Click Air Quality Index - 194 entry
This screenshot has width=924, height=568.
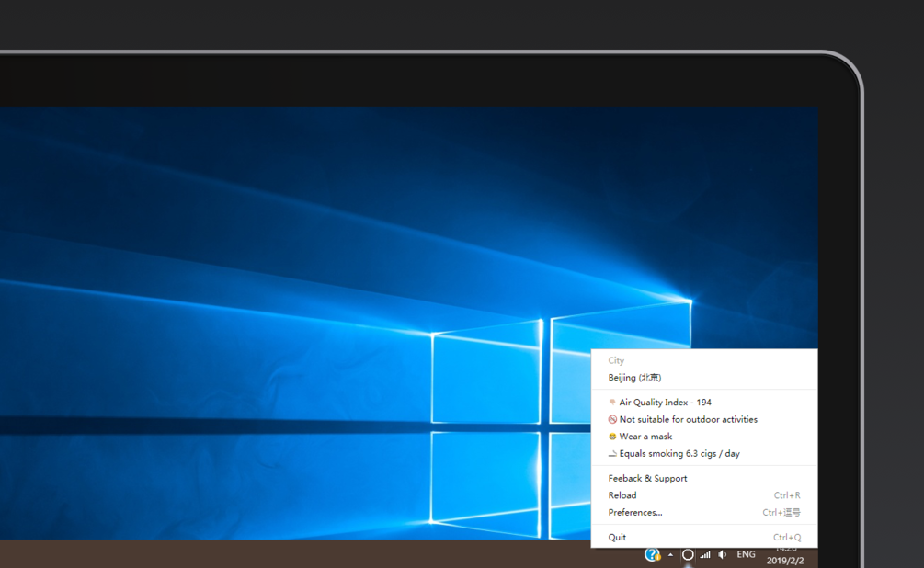coord(704,403)
